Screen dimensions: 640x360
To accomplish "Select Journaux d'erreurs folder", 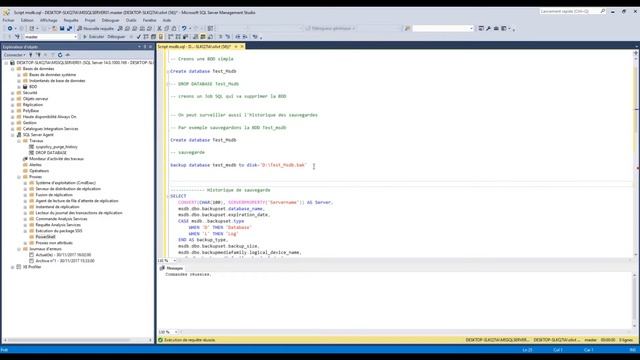I will [x=45, y=249].
